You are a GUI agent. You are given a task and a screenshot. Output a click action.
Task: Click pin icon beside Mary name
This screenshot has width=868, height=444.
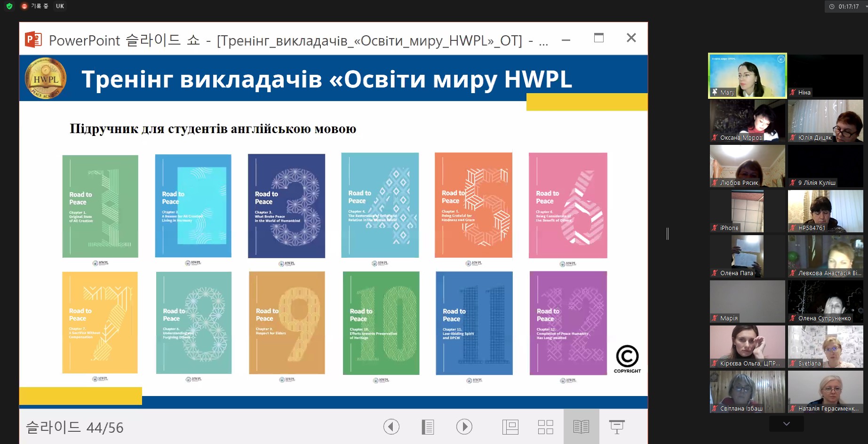click(715, 92)
